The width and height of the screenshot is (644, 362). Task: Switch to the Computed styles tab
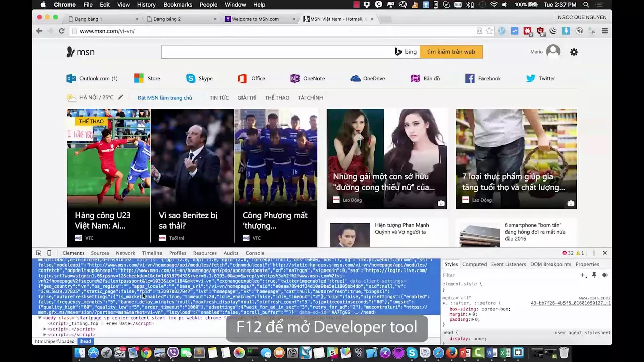pos(474,264)
